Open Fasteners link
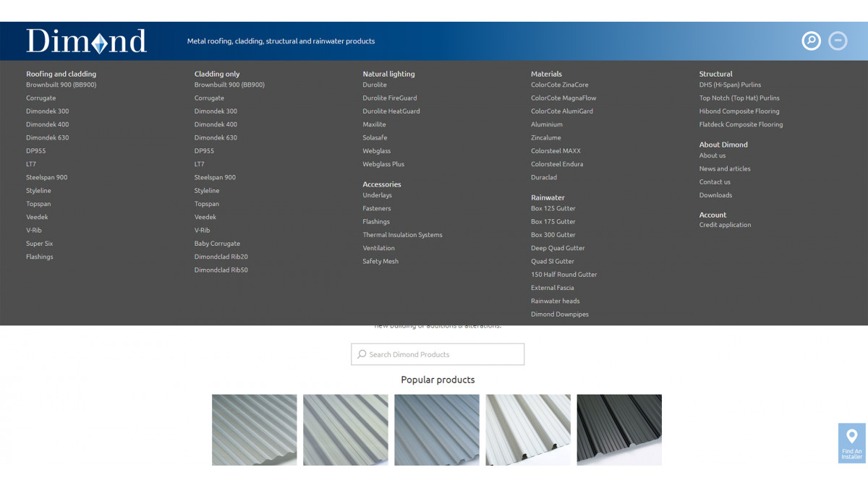This screenshot has width=868, height=488. point(377,208)
